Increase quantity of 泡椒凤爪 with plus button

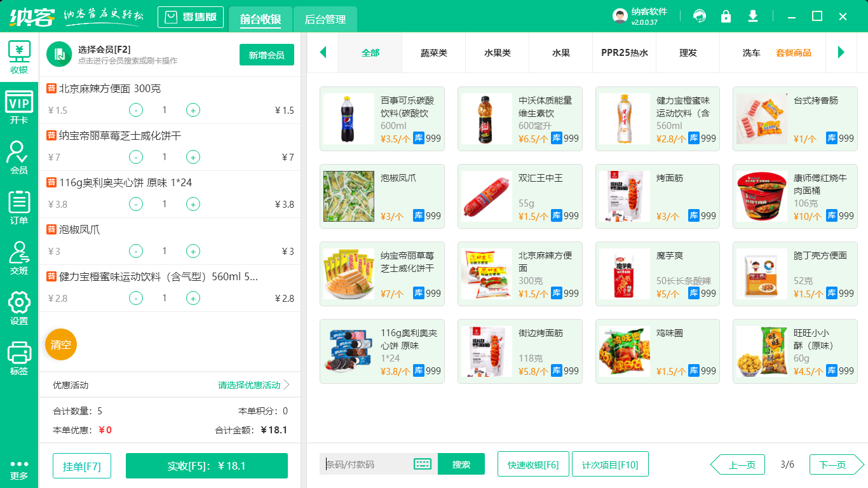coord(193,251)
